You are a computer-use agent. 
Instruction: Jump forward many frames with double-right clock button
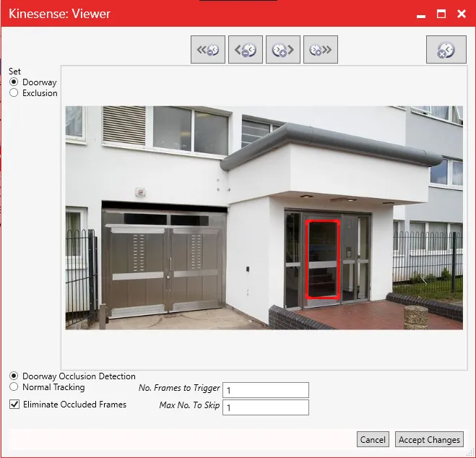(x=321, y=49)
